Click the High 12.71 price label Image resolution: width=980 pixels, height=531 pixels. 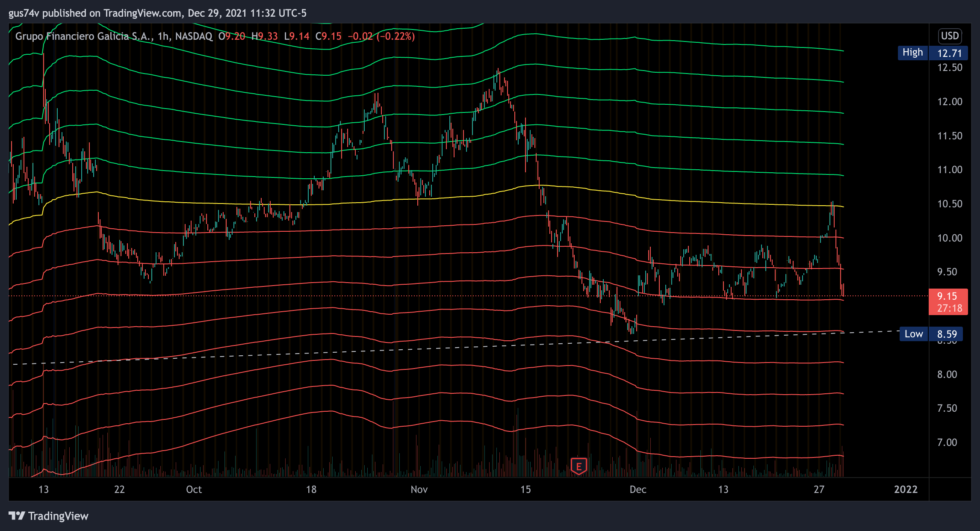click(x=933, y=53)
